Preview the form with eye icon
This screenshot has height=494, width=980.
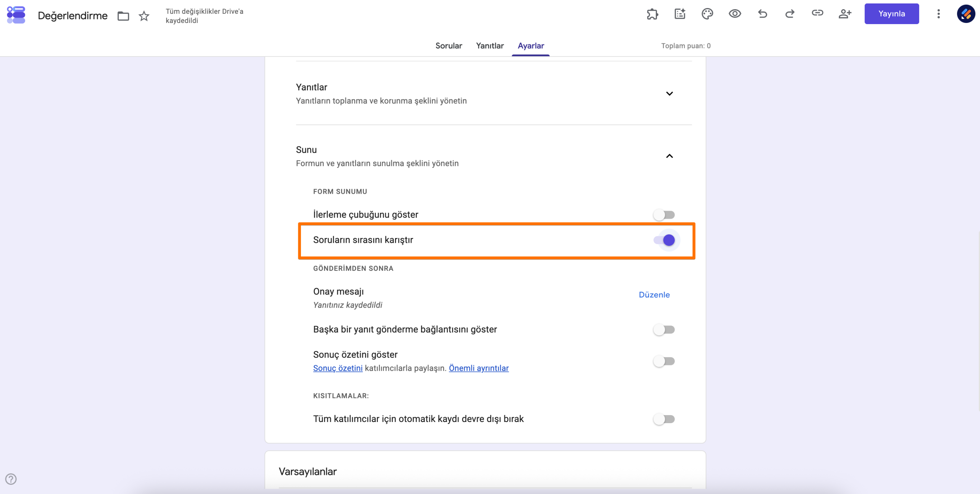point(735,14)
